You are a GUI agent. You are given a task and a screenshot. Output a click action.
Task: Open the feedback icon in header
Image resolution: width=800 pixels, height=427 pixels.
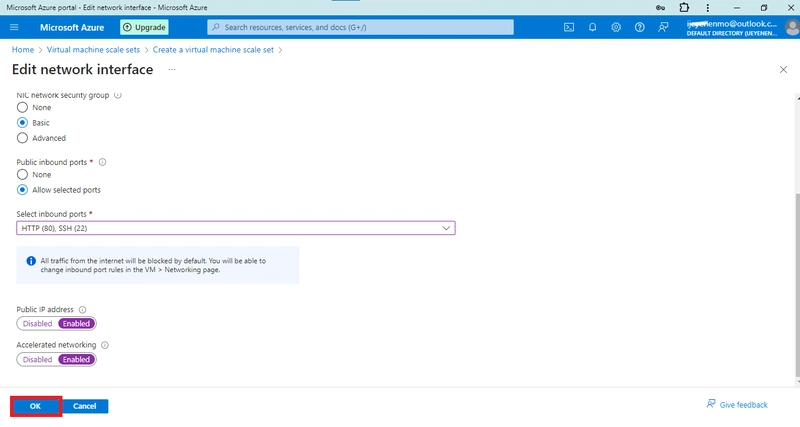[x=663, y=28]
